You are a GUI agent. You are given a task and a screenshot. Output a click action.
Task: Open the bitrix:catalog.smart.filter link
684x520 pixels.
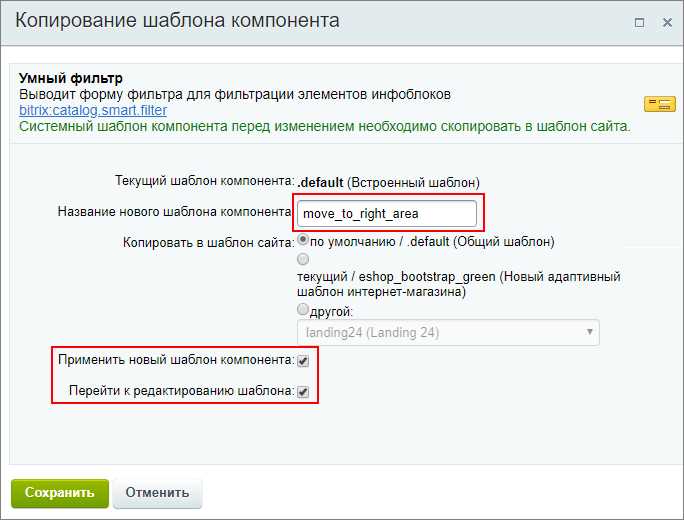[93, 110]
